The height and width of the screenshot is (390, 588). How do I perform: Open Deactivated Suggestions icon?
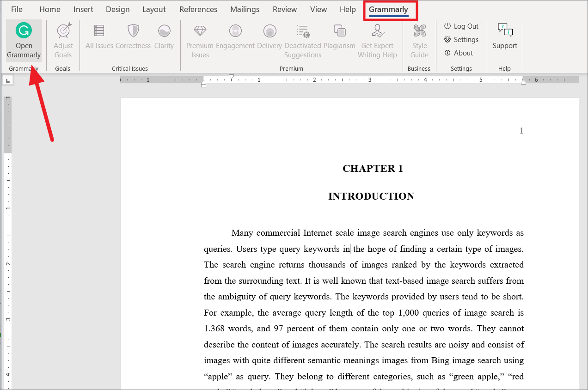click(x=303, y=31)
